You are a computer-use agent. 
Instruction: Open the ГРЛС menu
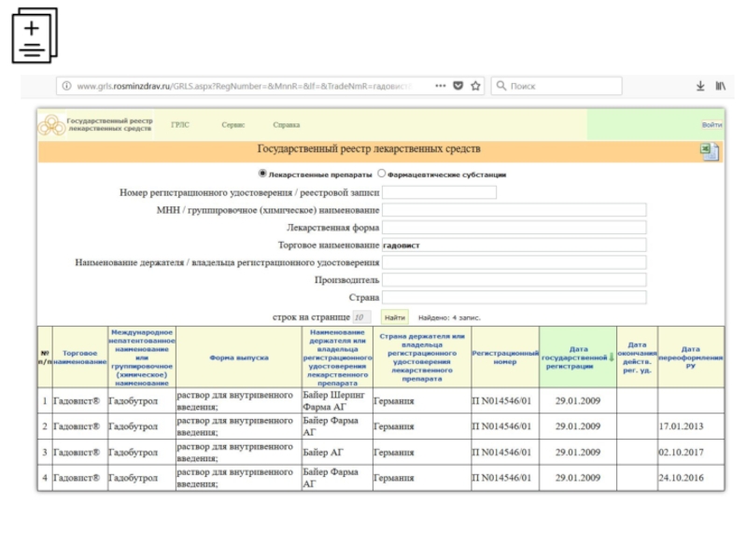[x=180, y=125]
